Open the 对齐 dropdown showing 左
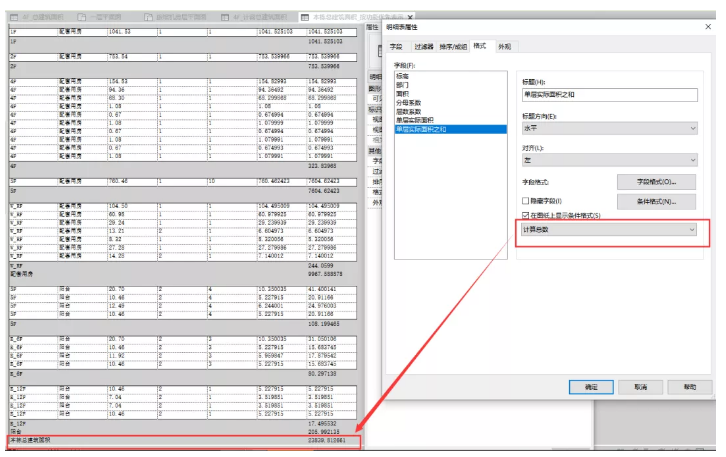 tap(609, 160)
